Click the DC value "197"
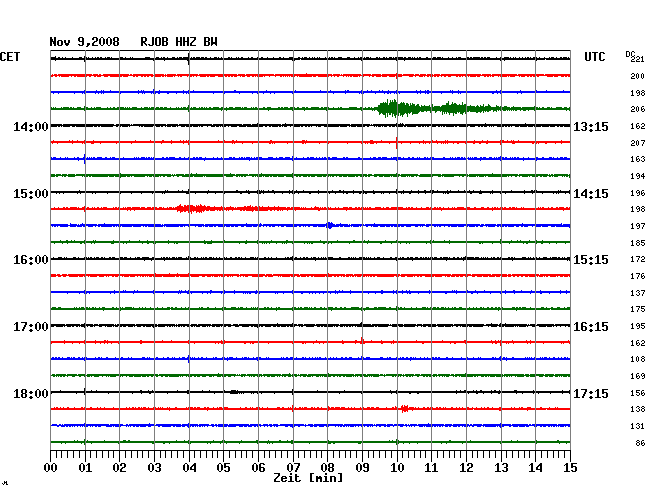 coord(638,226)
